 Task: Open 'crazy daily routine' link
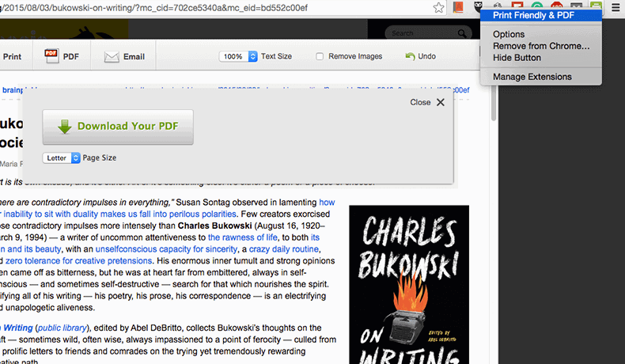pyautogui.click(x=284, y=249)
